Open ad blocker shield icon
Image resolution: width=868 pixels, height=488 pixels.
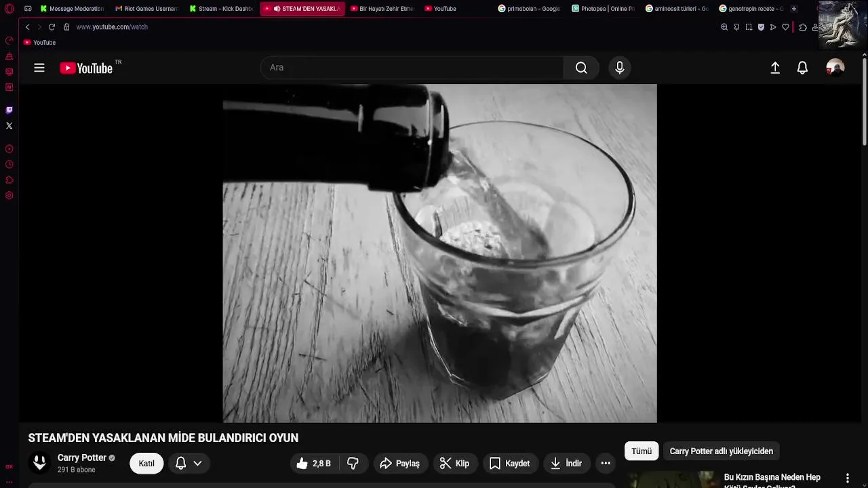[761, 27]
